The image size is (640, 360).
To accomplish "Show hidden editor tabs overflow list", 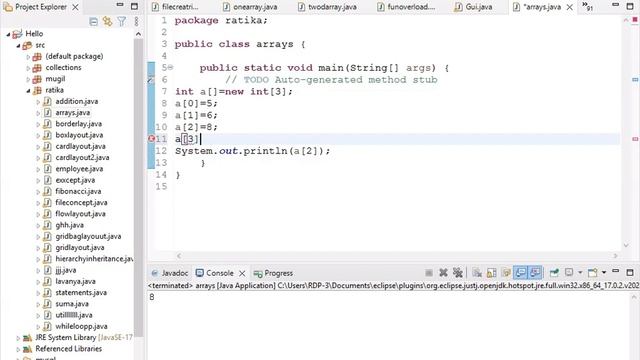I will pyautogui.click(x=587, y=7).
